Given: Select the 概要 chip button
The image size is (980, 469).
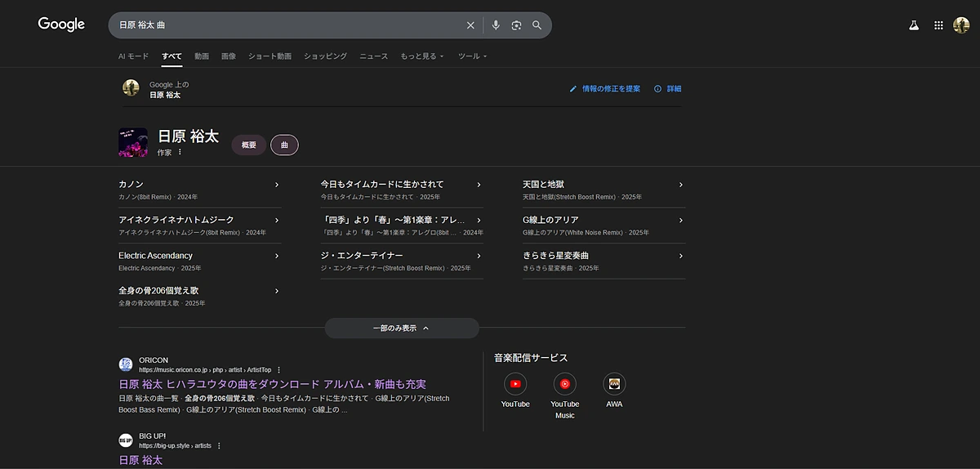Looking at the screenshot, I should [249, 145].
